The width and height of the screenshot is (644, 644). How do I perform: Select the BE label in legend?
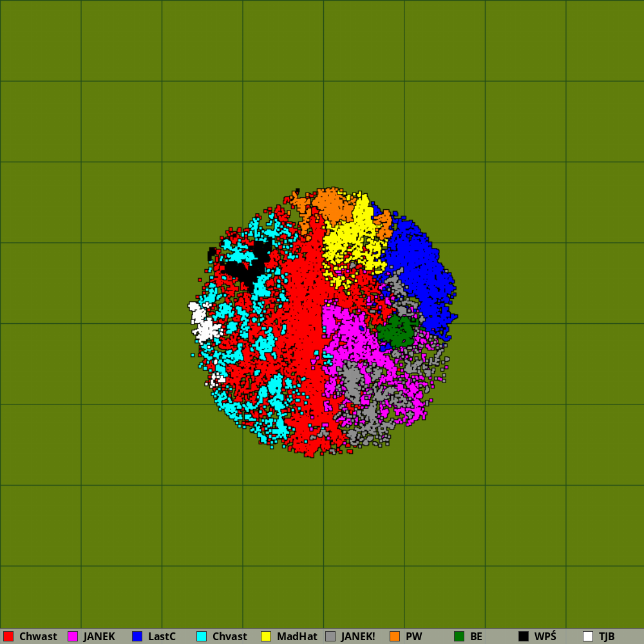click(x=477, y=636)
